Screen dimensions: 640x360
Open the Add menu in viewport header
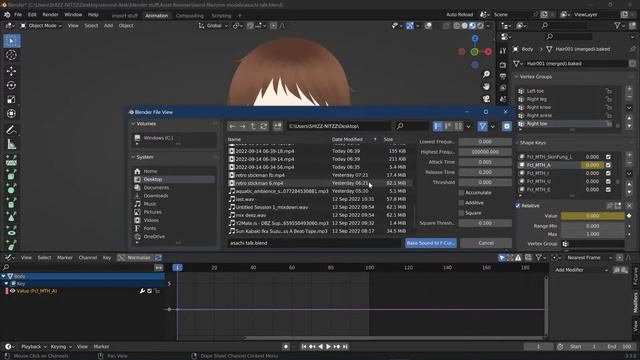pos(108,26)
